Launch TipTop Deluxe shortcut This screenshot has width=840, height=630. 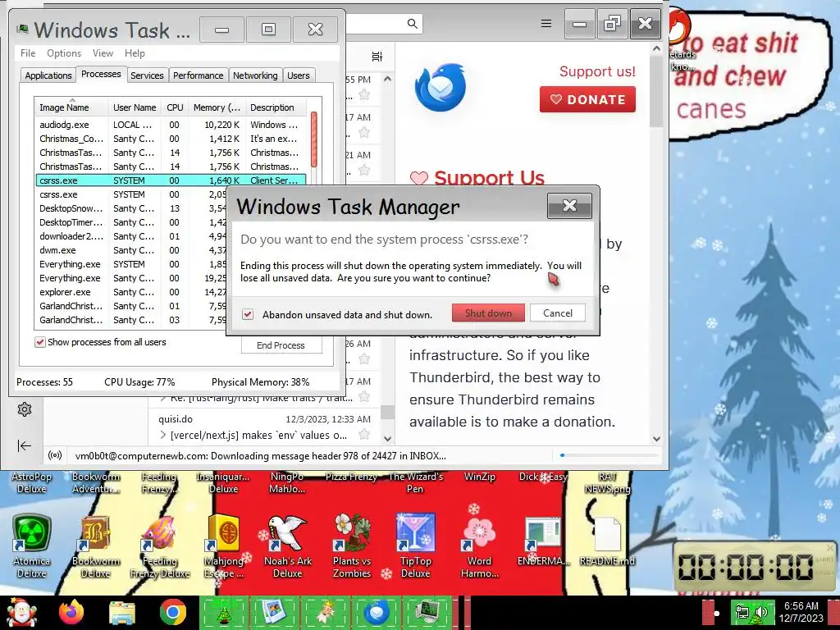[416, 546]
